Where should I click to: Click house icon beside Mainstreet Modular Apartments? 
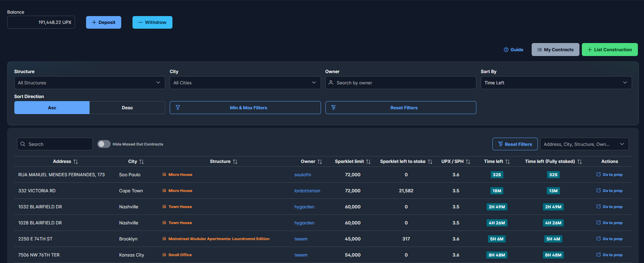164,239
